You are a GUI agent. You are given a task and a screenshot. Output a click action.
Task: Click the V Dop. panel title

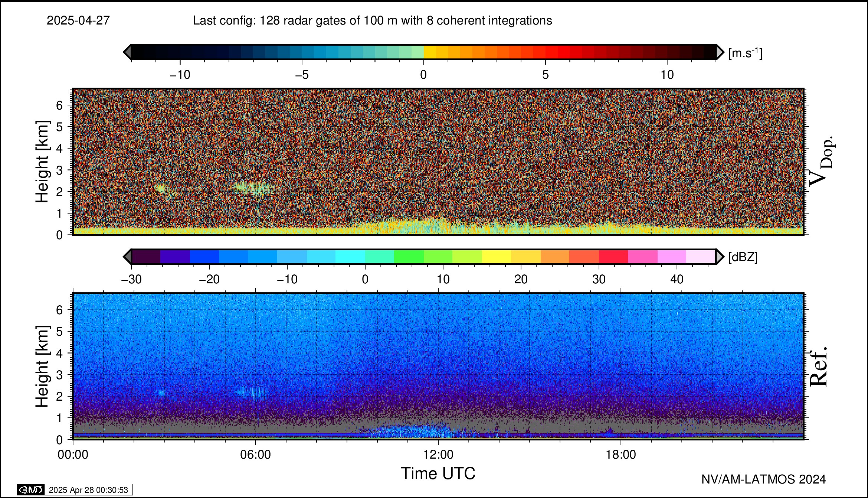pos(821,160)
